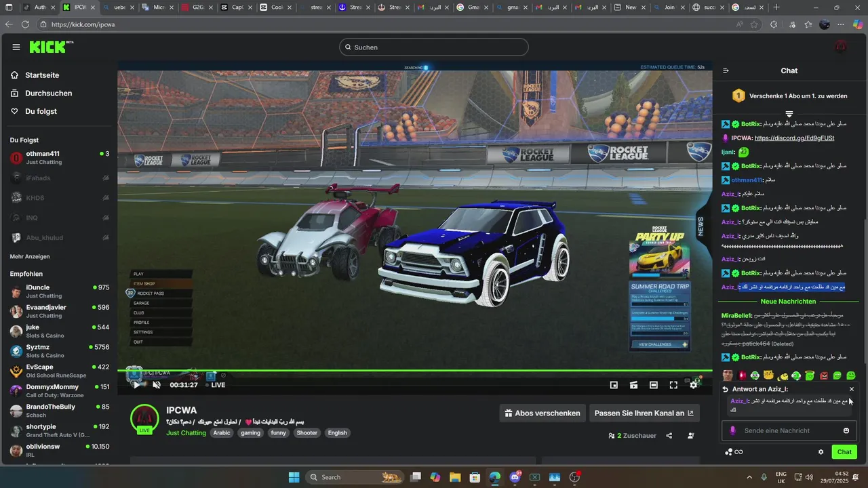Open the discord.gg link in chat

coord(794,138)
